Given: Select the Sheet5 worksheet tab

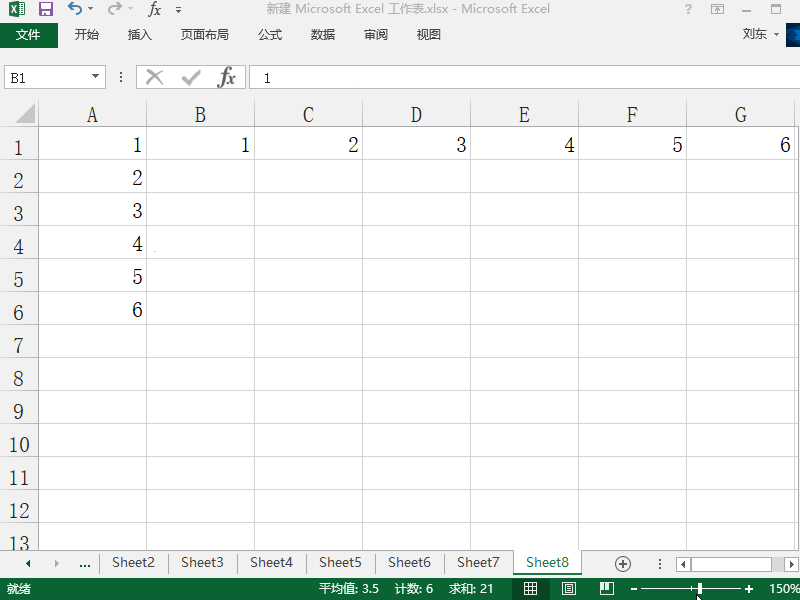Looking at the screenshot, I should click(x=339, y=562).
